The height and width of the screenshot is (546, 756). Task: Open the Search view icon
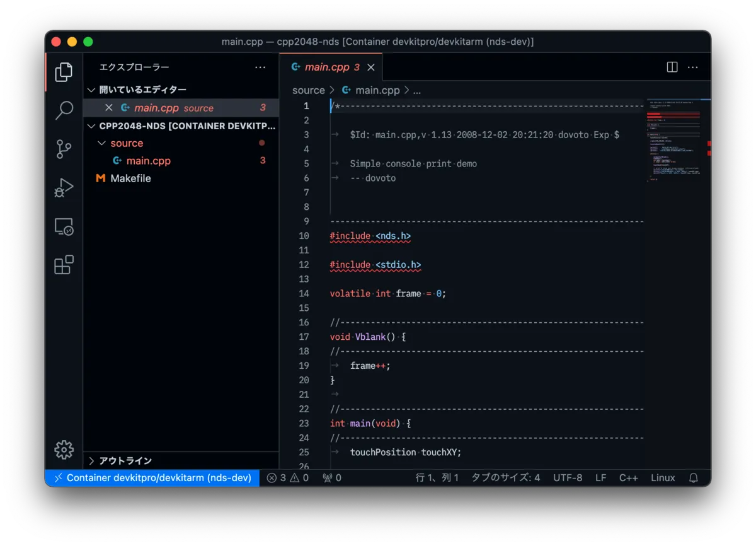tap(64, 111)
